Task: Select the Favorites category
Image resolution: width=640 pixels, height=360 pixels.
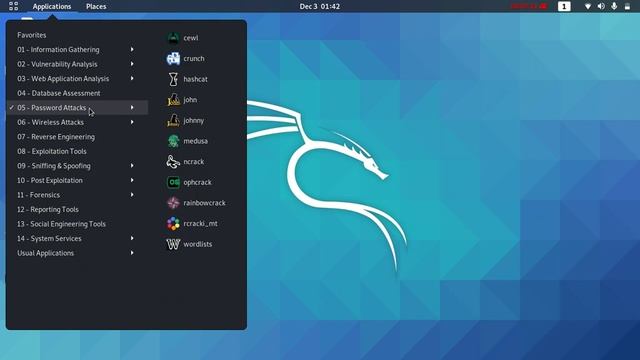Action: point(32,35)
